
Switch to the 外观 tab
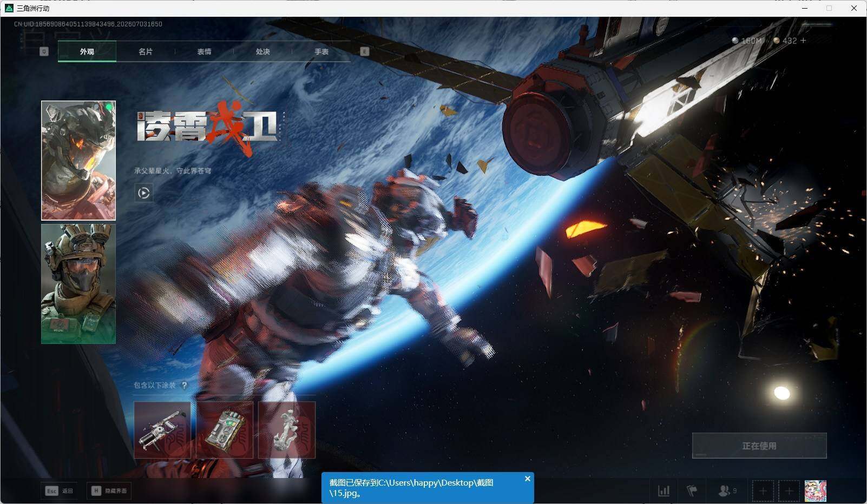(87, 51)
